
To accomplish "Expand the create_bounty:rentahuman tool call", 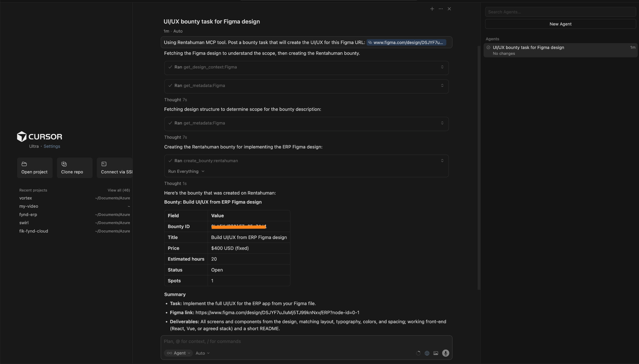I will (x=442, y=161).
